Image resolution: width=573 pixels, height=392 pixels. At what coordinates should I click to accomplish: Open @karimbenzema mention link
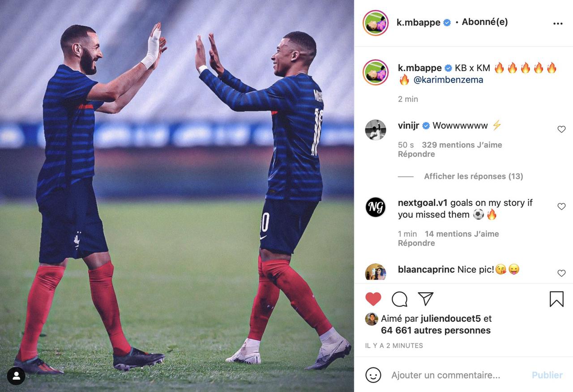448,80
